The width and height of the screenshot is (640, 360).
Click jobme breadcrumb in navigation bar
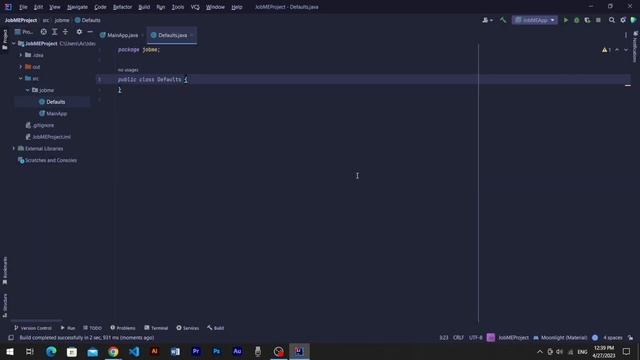[x=62, y=20]
